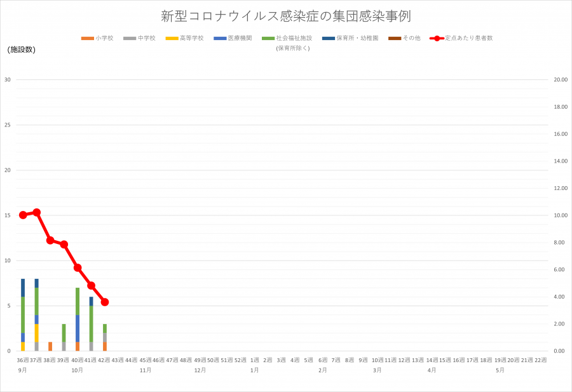The width and height of the screenshot is (572, 392).
Task: Click the green 社会福祉施設 legend swatch
Action: point(268,39)
